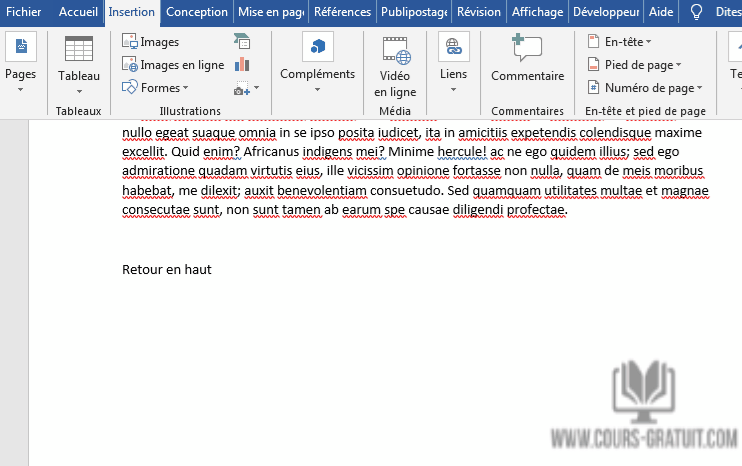Click the Tableau grid icon
The width and height of the screenshot is (742, 466).
pyautogui.click(x=79, y=49)
